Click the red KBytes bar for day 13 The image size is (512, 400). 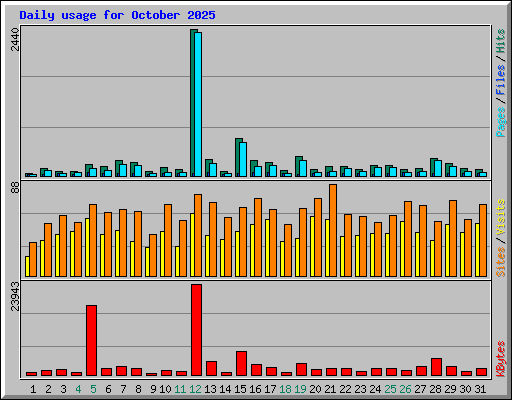pyautogui.click(x=211, y=368)
